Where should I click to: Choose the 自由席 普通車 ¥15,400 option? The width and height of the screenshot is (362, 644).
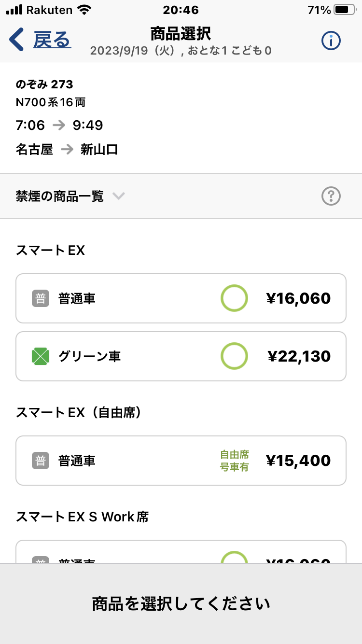pyautogui.click(x=181, y=461)
